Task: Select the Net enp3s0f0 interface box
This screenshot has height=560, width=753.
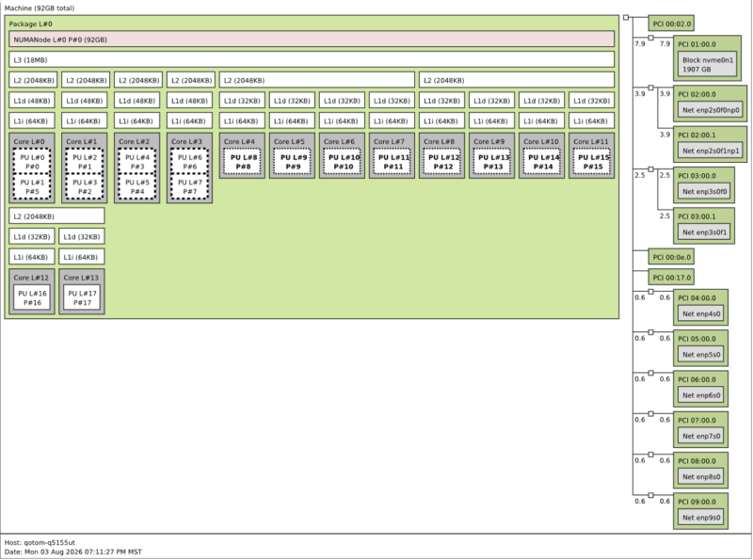Action: point(704,192)
